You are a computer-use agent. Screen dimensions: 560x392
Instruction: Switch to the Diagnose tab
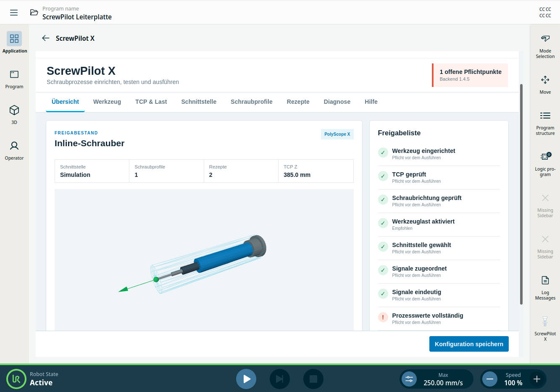click(x=337, y=102)
